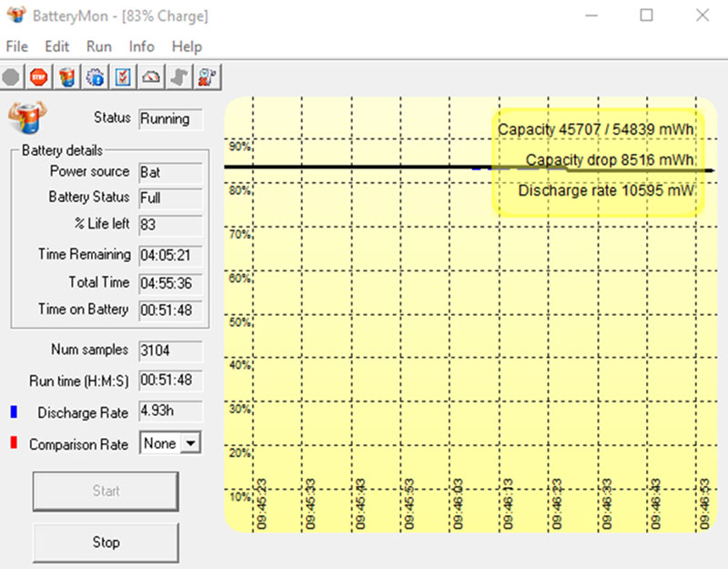Click the BatteryMon battery mascot logo
This screenshot has width=728, height=569.
[27, 118]
